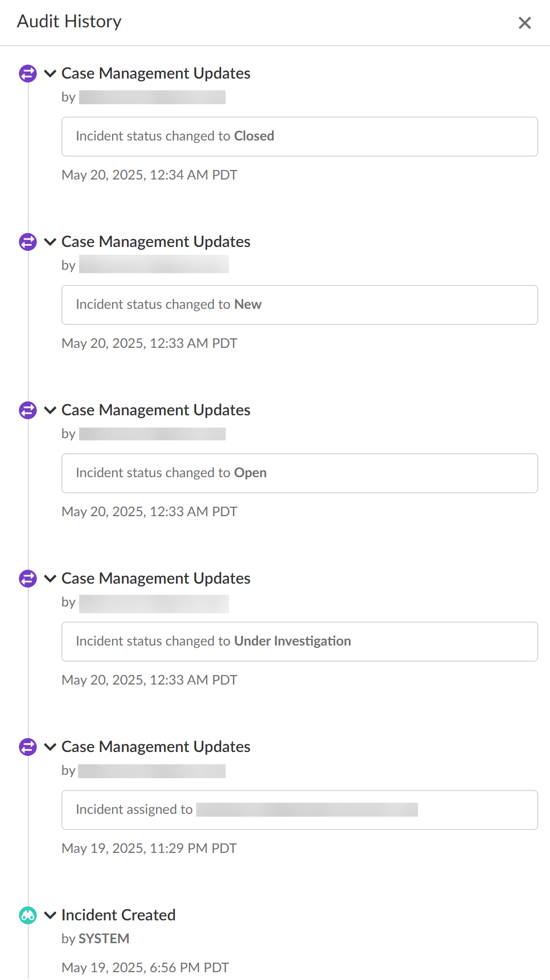Screen dimensions: 550x980
Task: Click the 'Incident status changed to Closed' box
Action: click(299, 137)
